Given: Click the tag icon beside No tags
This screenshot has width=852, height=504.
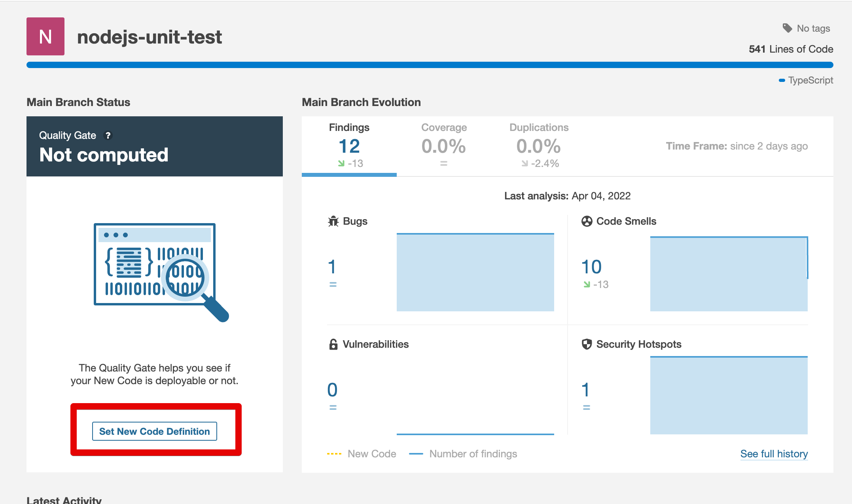Looking at the screenshot, I should click(787, 28).
